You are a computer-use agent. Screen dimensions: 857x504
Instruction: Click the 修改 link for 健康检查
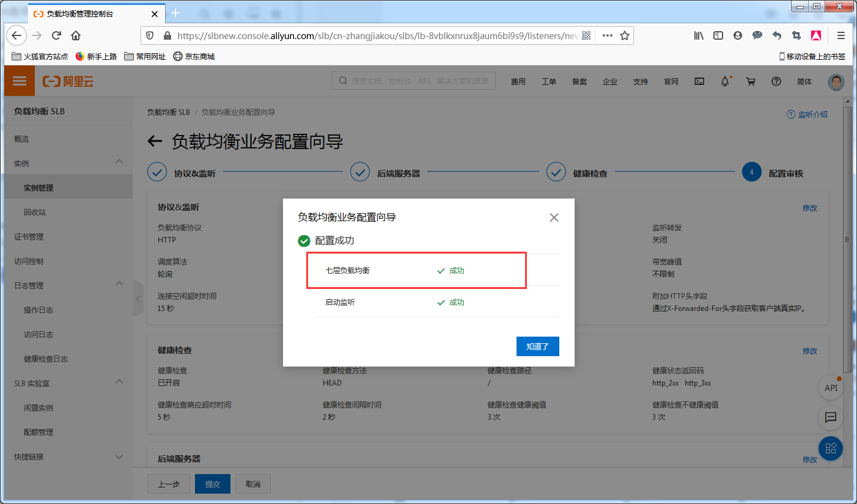tap(809, 351)
